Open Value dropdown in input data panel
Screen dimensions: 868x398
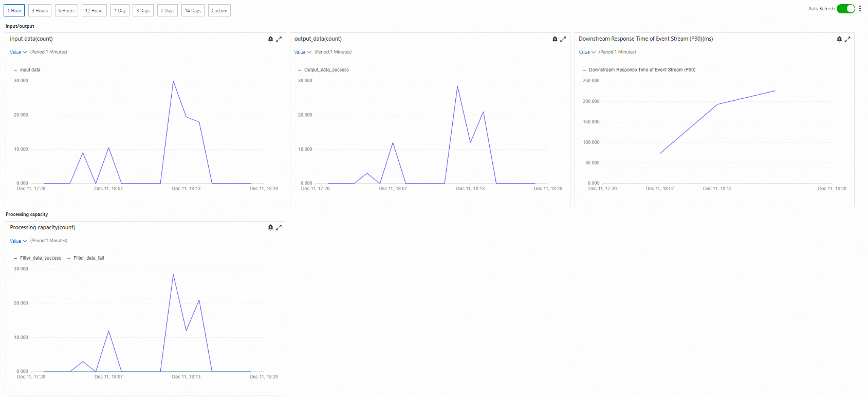coord(19,52)
